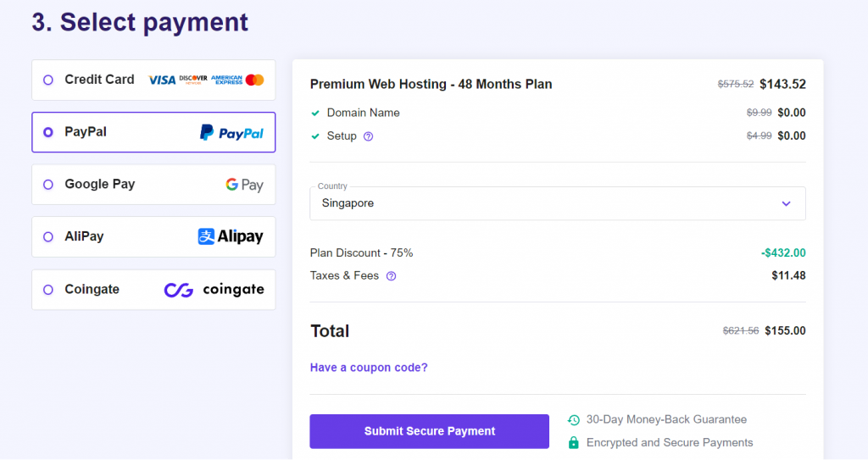The image size is (868, 460).
Task: Click the American Express logo
Action: tap(226, 80)
